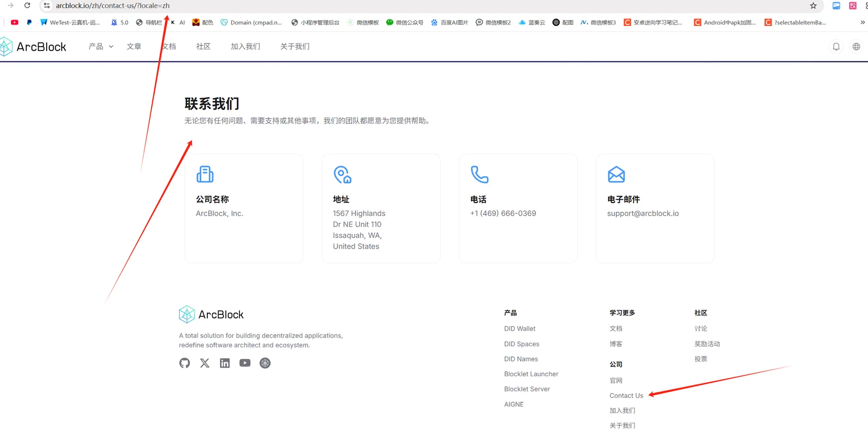Open notifications with the bell icon
The height and width of the screenshot is (437, 868).
click(837, 47)
